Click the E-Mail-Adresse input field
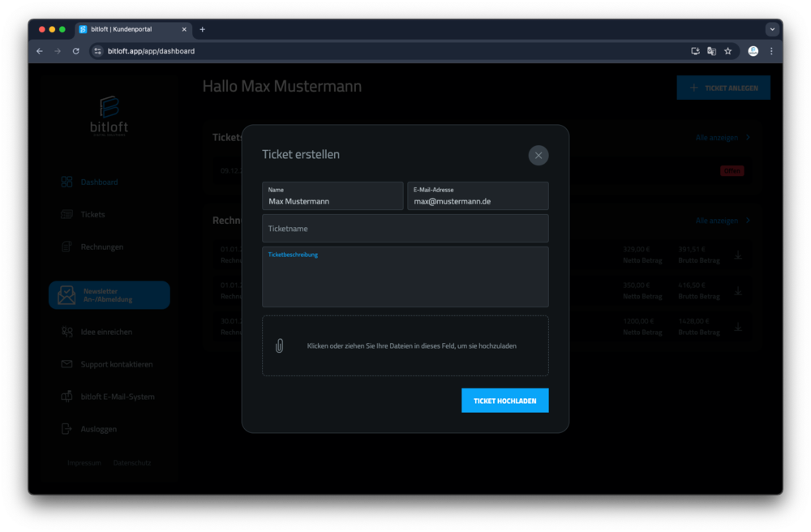The height and width of the screenshot is (532, 811). pyautogui.click(x=478, y=195)
